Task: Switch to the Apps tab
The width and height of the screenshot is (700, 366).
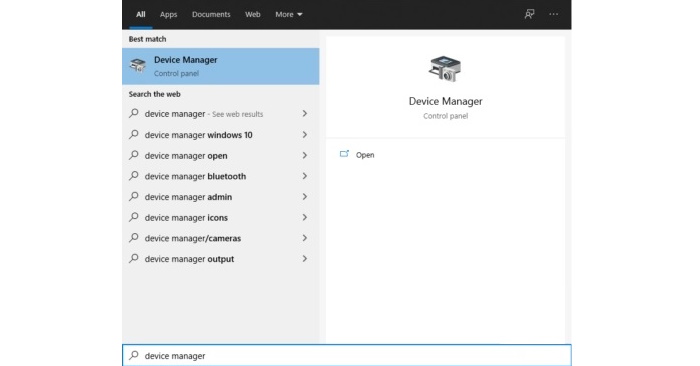Action: pyautogui.click(x=168, y=14)
